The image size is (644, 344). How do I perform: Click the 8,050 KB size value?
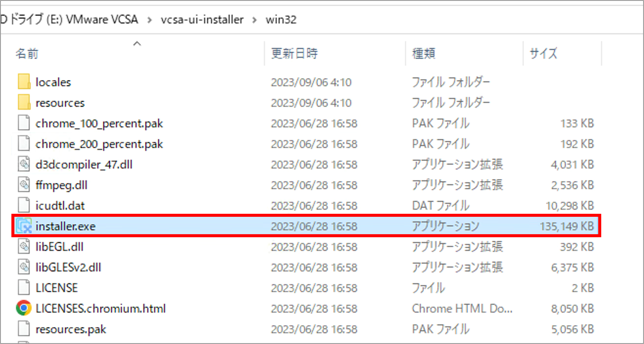click(x=572, y=309)
